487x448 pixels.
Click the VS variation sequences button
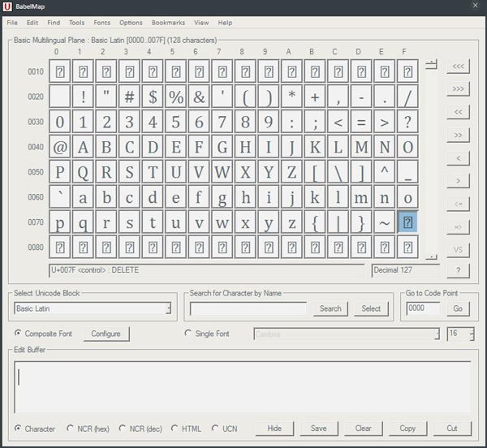pyautogui.click(x=458, y=250)
